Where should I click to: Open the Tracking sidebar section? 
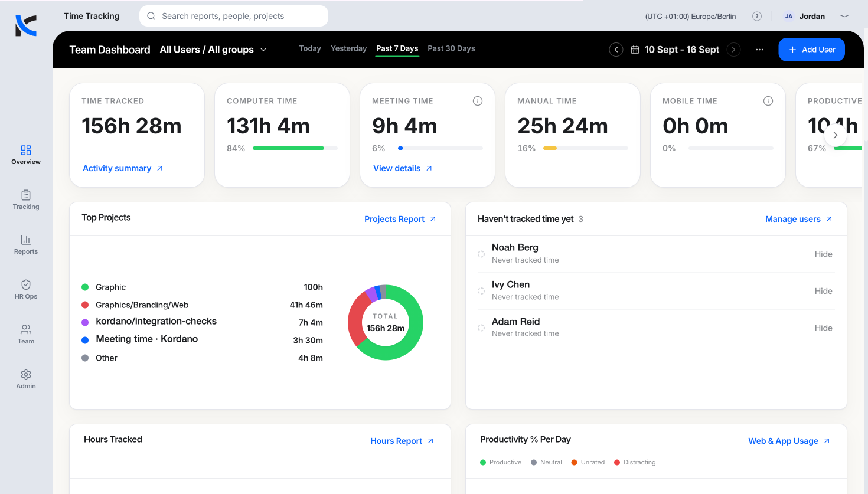[26, 199]
